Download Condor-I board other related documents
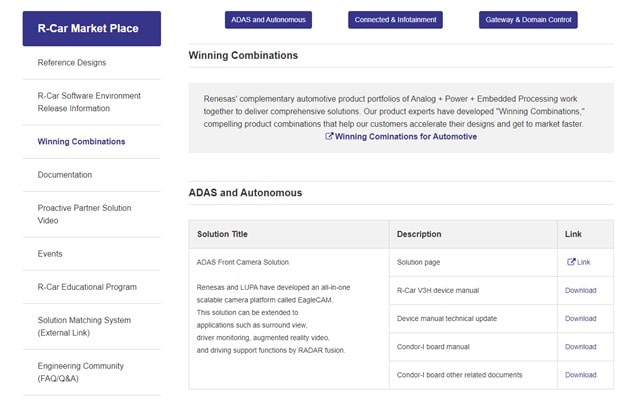The image size is (624, 400). coord(580,375)
